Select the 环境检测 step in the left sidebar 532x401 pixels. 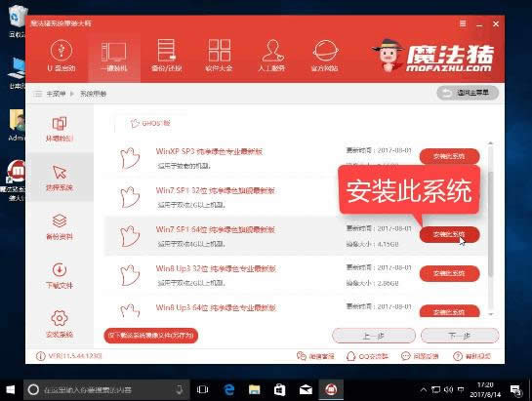pos(60,129)
